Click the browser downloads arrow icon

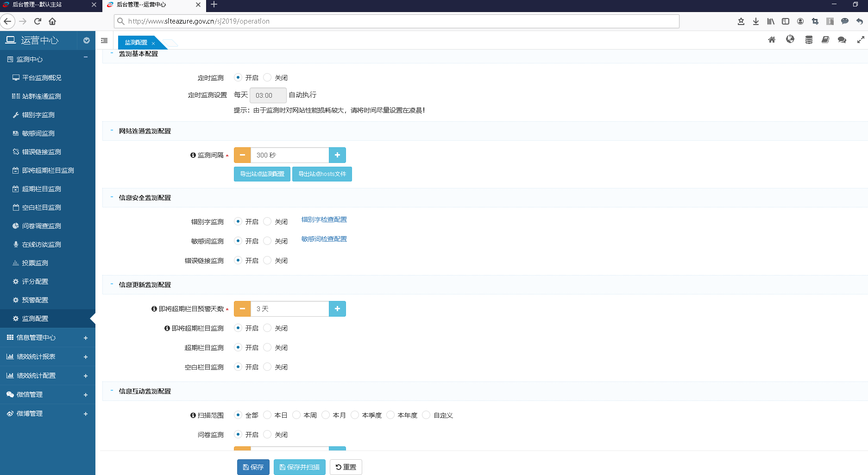(756, 21)
